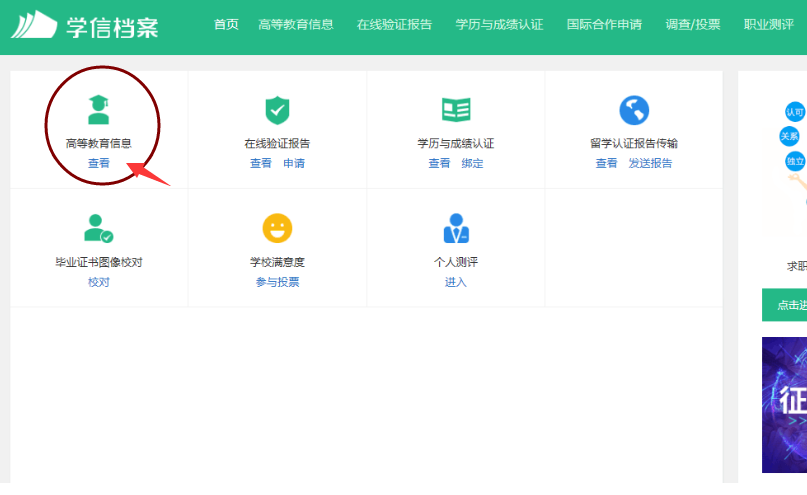807x495 pixels.
Task: Click the yellow smiley 学校满意度 icon
Action: [x=277, y=228]
